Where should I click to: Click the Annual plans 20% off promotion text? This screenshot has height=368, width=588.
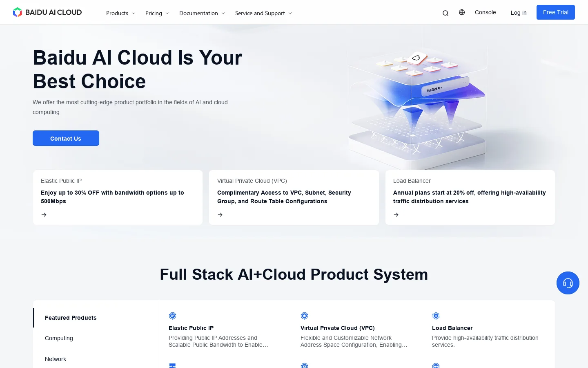coord(470,197)
